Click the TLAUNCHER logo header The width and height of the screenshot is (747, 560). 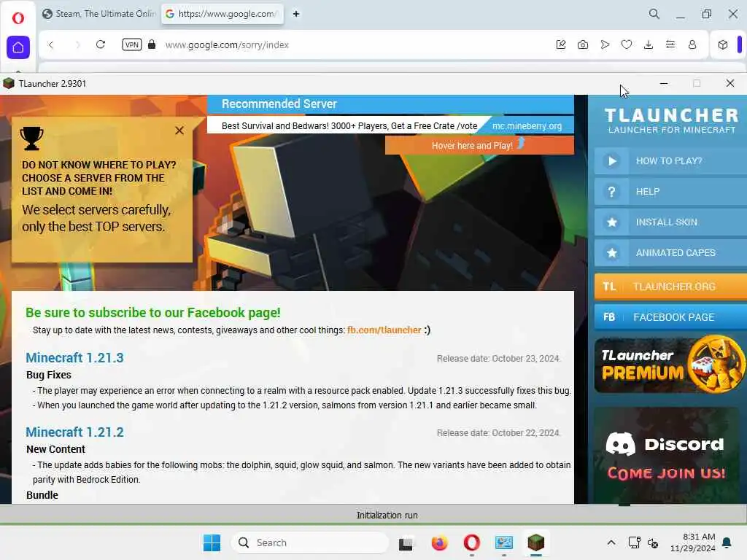coord(671,121)
